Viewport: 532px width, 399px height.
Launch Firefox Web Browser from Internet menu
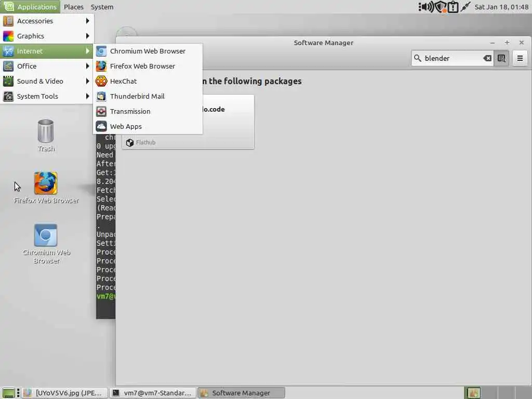click(x=148, y=66)
